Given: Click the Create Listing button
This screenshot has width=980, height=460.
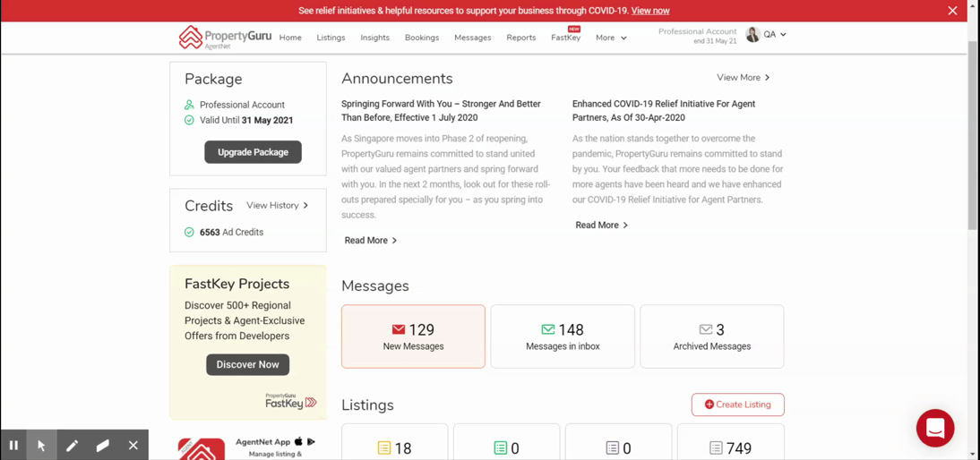Looking at the screenshot, I should tap(737, 405).
